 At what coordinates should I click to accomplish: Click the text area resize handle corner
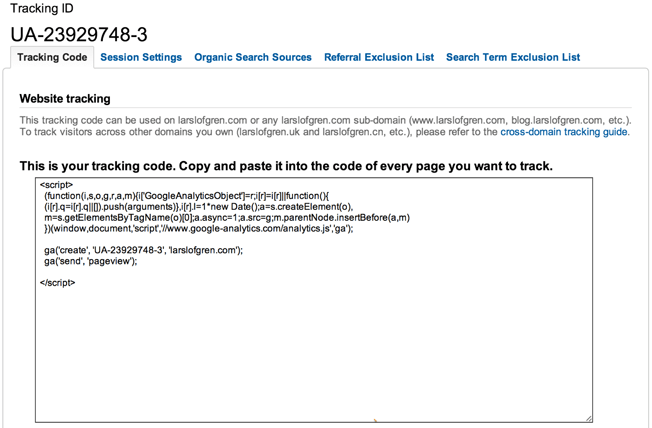click(589, 418)
